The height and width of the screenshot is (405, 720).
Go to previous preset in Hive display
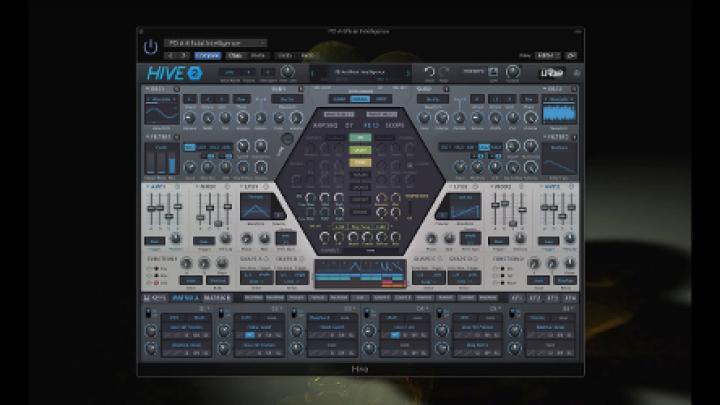click(313, 73)
